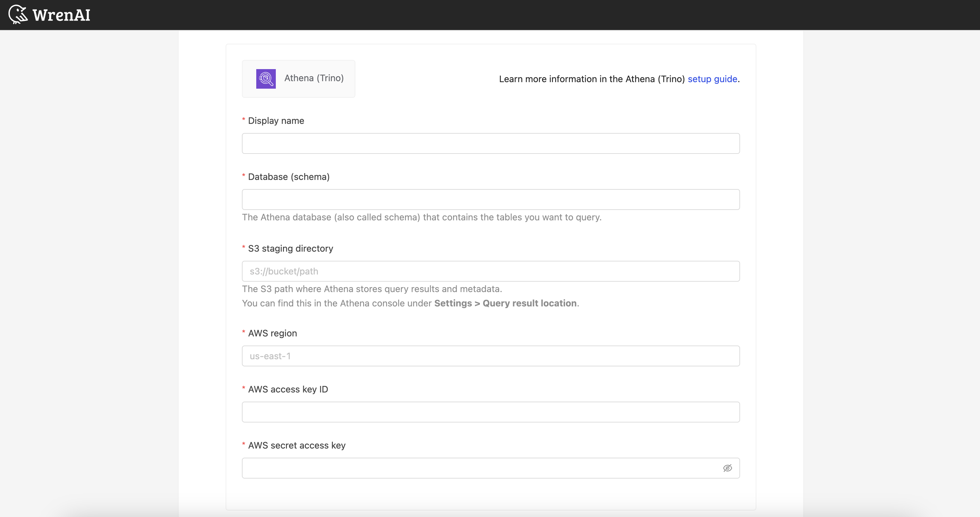The width and height of the screenshot is (980, 517).
Task: Click 'The S3 path where Athena stores' text
Action: coord(372,289)
